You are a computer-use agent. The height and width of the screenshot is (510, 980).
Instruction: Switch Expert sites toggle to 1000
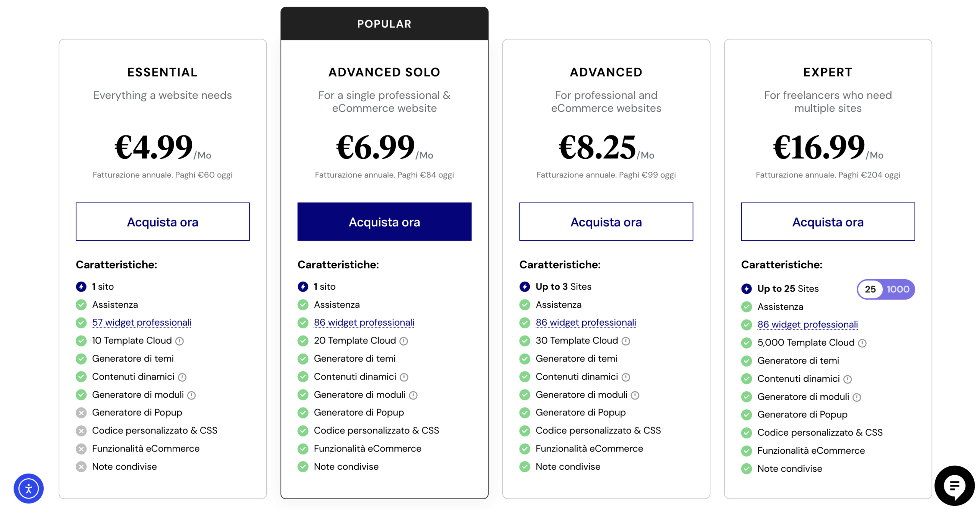(897, 289)
